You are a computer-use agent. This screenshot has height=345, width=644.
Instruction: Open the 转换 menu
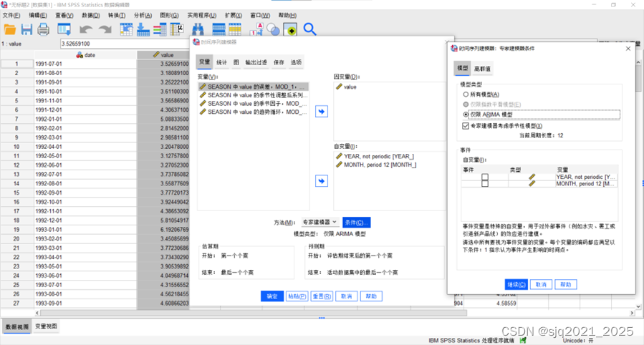pos(117,15)
